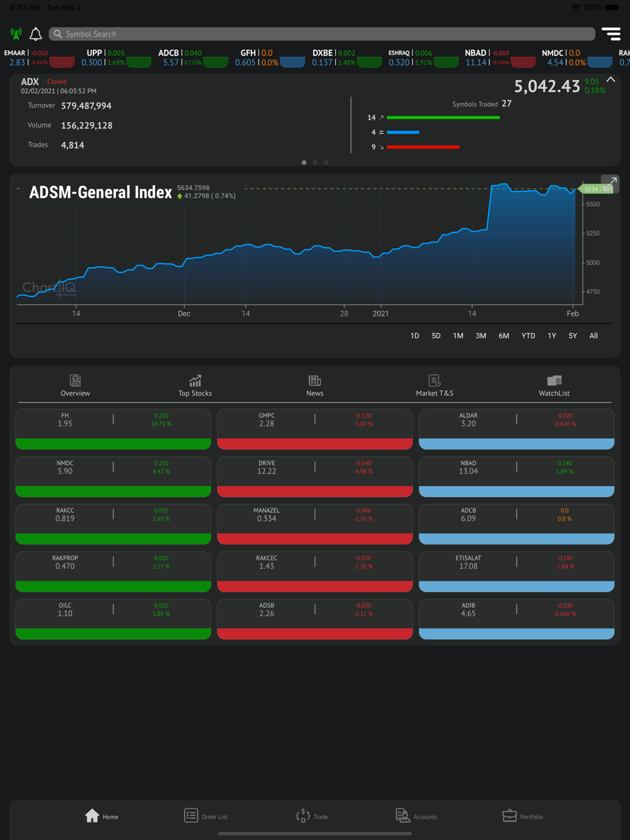The height and width of the screenshot is (840, 630).
Task: Select the 5D chart range
Action: tap(436, 336)
